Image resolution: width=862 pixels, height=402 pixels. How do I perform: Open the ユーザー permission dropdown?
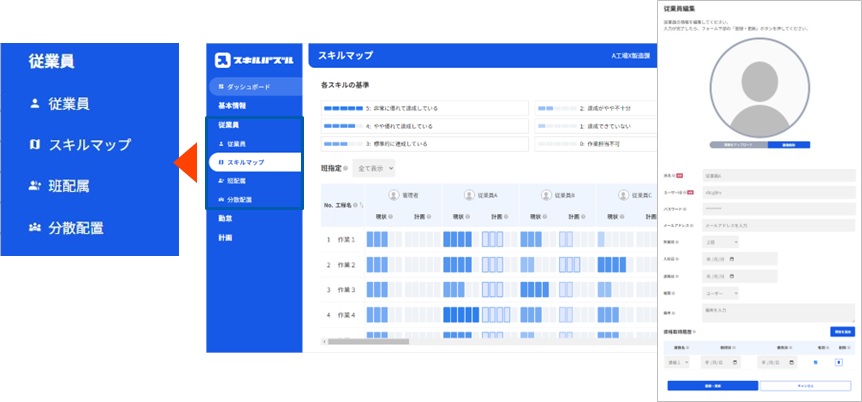[720, 293]
